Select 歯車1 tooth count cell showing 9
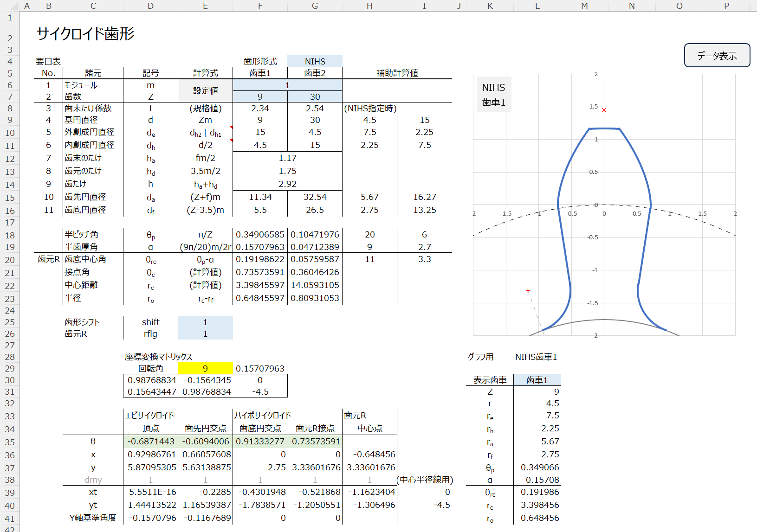757x532 pixels. pos(260,96)
